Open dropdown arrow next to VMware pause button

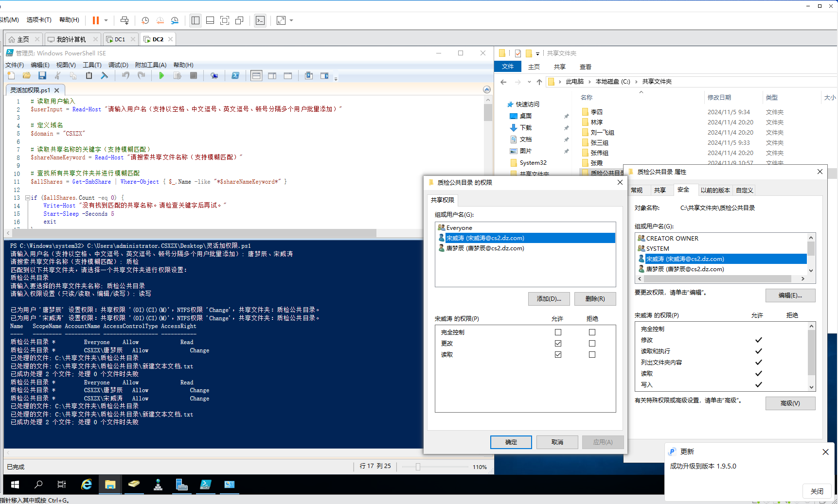coord(106,20)
